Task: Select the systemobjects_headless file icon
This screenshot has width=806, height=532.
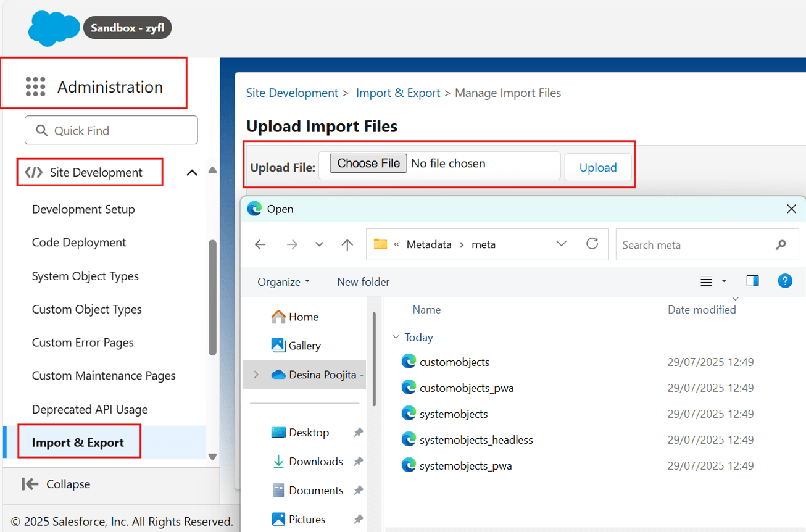Action: (x=409, y=439)
